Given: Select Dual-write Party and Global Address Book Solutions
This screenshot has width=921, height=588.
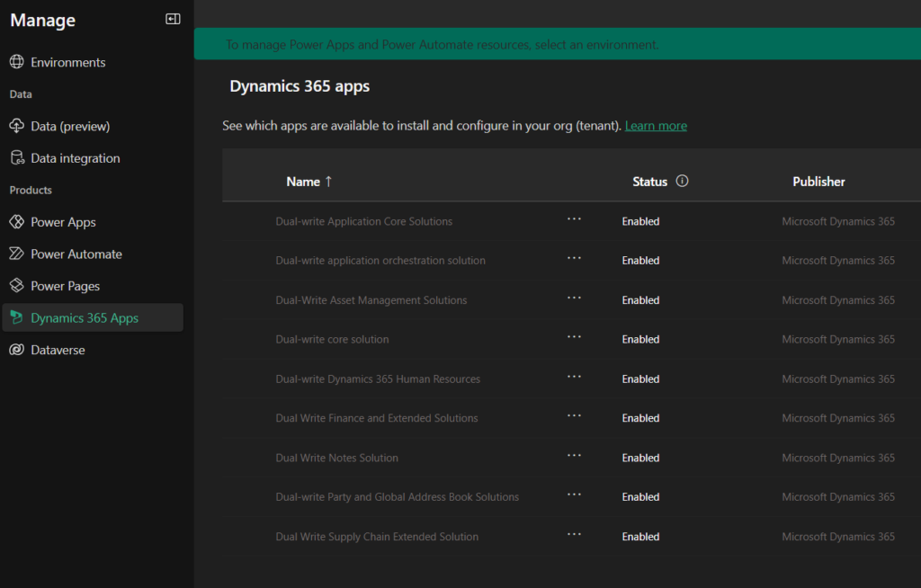Looking at the screenshot, I should pos(398,497).
